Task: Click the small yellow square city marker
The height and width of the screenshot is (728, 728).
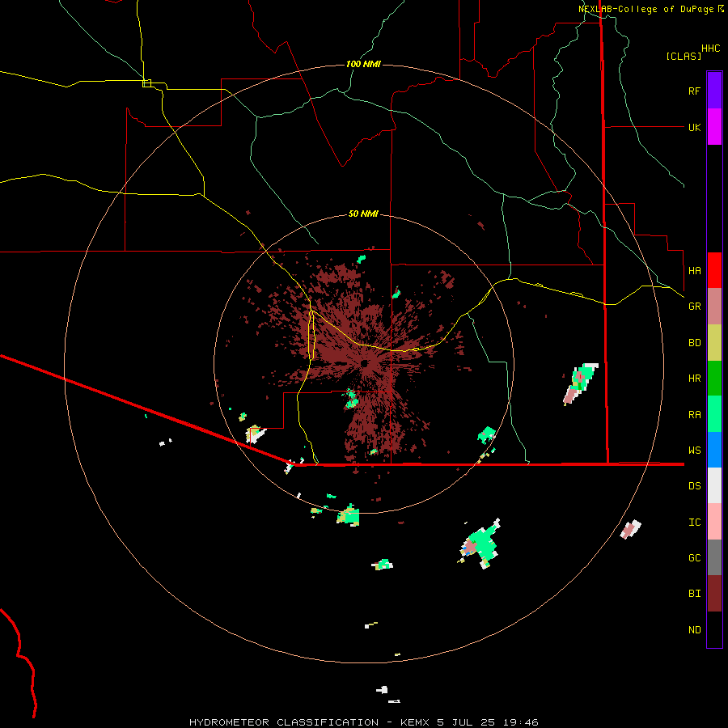Action: pos(146,83)
